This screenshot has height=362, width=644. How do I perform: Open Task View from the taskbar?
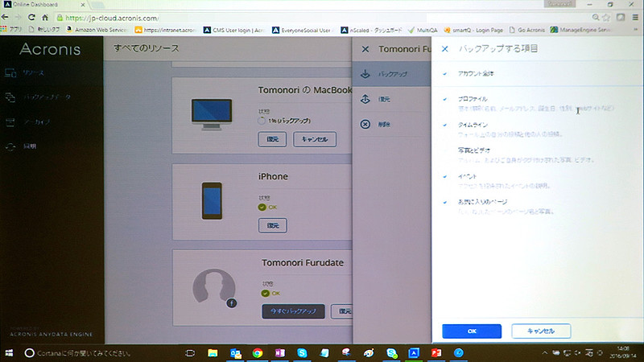point(190,353)
